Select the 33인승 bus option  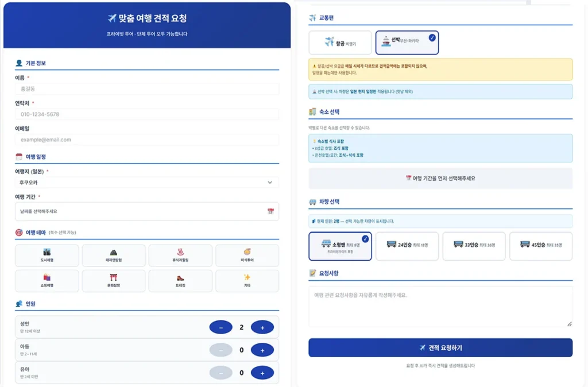coord(474,246)
